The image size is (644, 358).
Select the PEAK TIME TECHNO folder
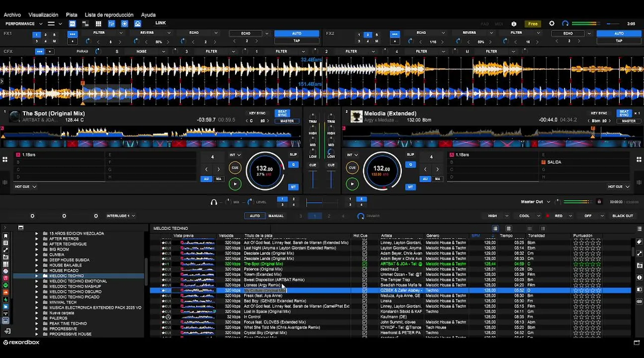pos(68,323)
